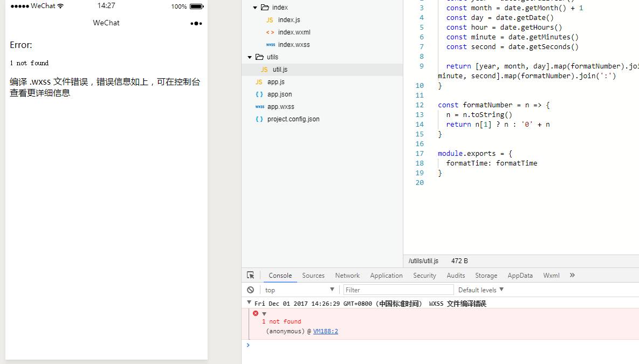
Task: Open index.wxss in the file tree
Action: point(294,45)
